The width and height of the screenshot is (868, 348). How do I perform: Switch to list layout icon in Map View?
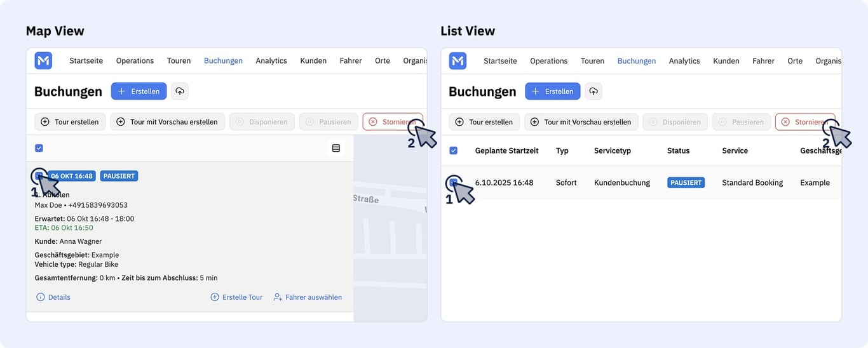[336, 148]
